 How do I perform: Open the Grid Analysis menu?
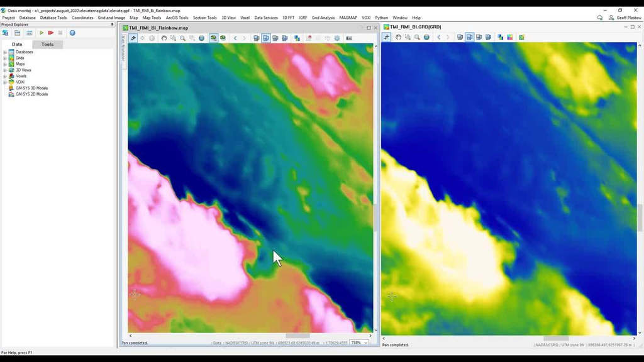[323, 18]
